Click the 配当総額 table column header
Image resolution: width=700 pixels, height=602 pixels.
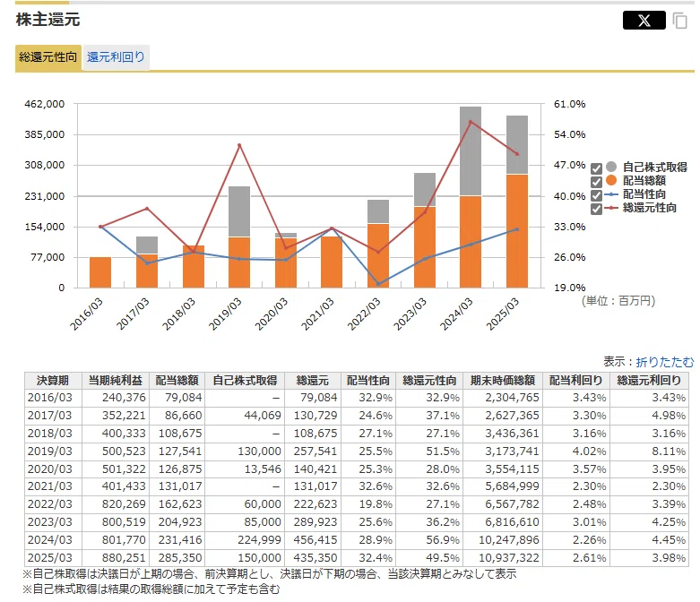tap(177, 381)
